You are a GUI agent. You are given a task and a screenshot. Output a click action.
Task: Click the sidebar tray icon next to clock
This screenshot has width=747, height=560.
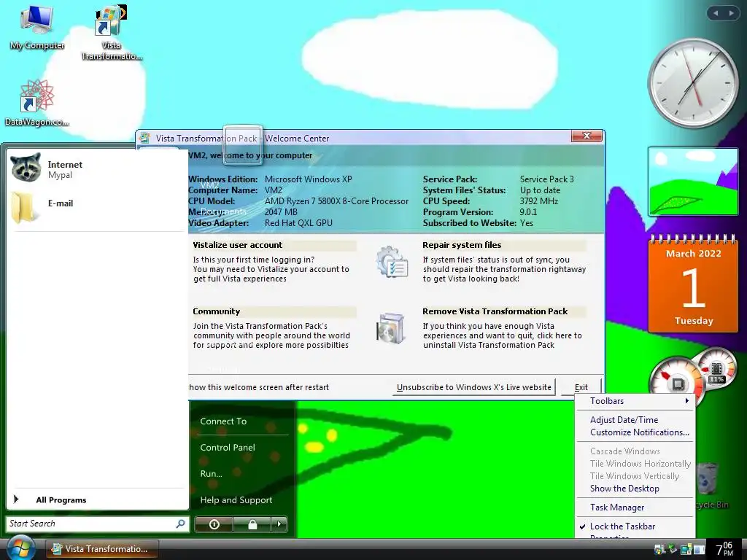click(x=699, y=549)
